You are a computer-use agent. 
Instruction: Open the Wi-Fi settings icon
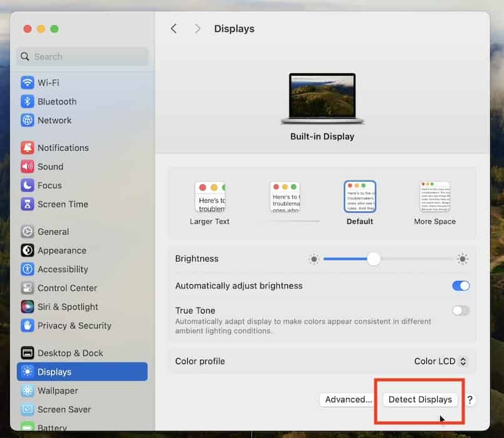pyautogui.click(x=27, y=83)
